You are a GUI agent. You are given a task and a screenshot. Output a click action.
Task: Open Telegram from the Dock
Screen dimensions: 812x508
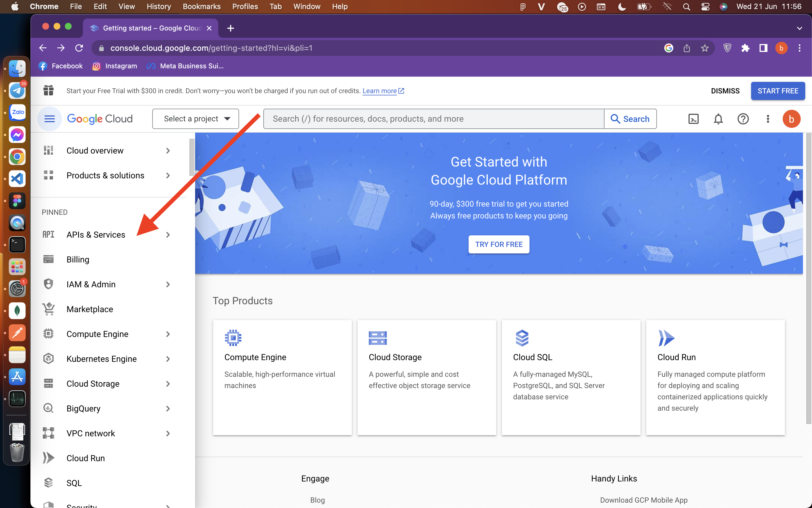pos(17,90)
